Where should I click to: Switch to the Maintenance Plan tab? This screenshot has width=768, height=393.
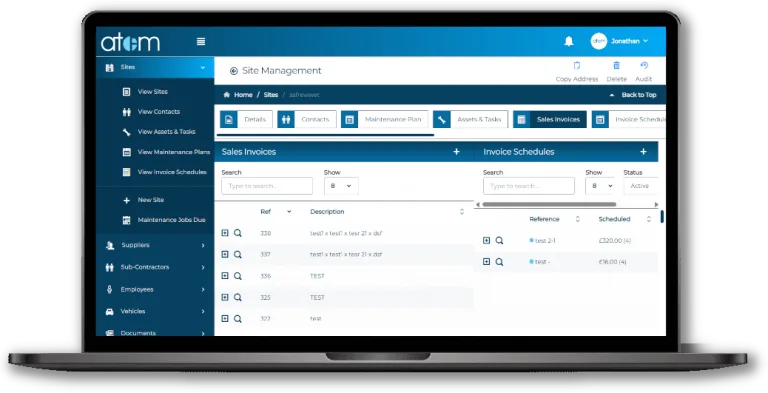pos(384,120)
